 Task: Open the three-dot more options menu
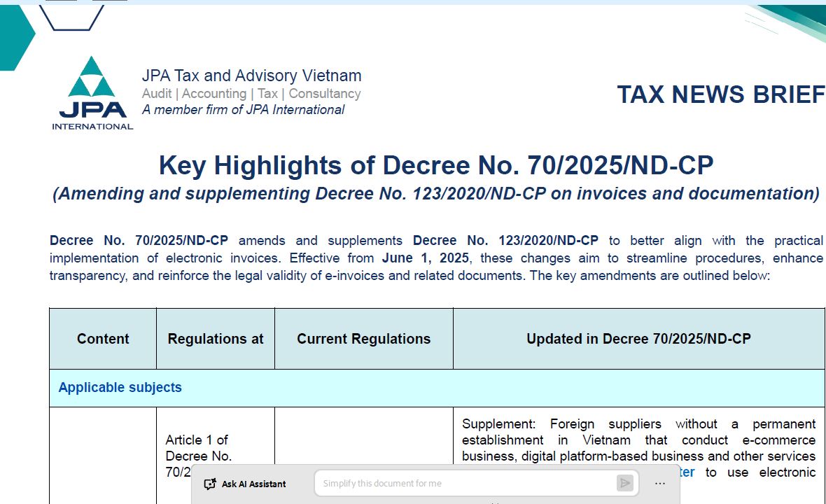(x=659, y=484)
